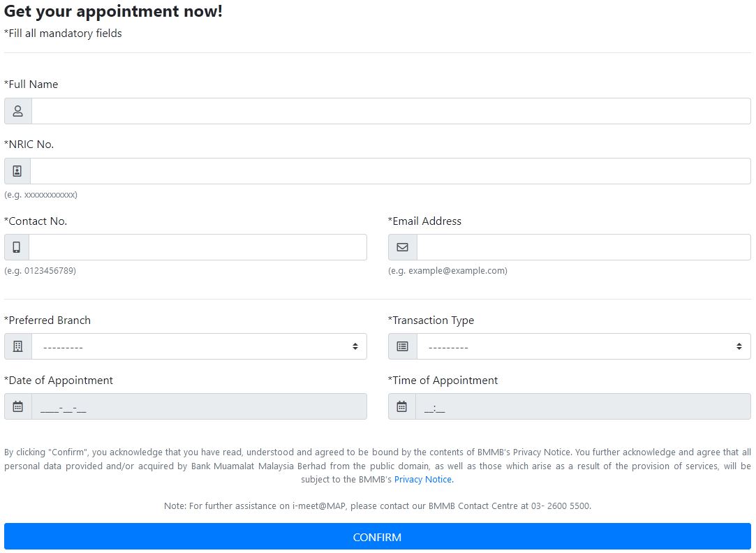
Task: Open the Privacy Notice link
Action: tap(423, 480)
